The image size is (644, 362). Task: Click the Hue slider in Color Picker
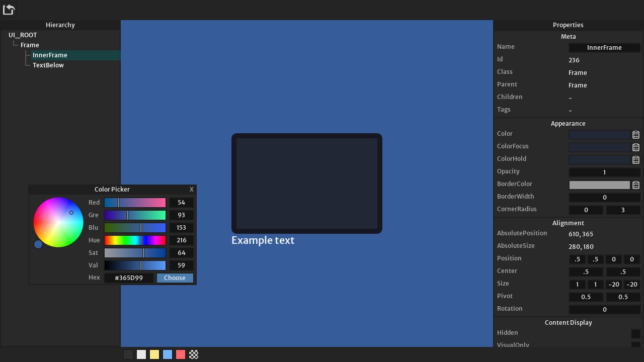[135, 240]
